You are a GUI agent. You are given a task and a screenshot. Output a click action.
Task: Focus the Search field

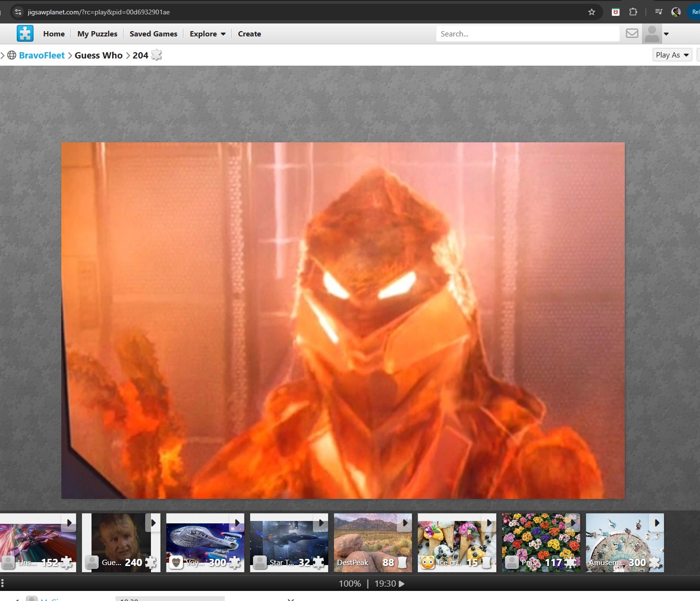pos(528,34)
